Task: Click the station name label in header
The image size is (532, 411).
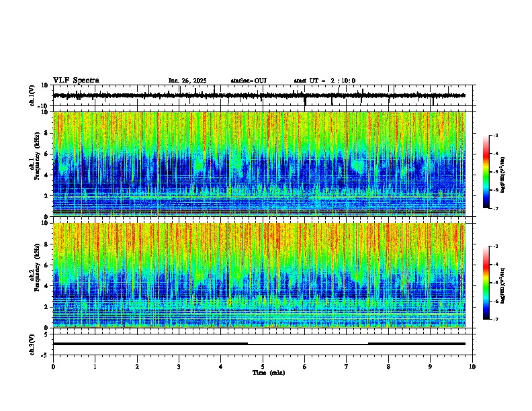Action: [249, 81]
